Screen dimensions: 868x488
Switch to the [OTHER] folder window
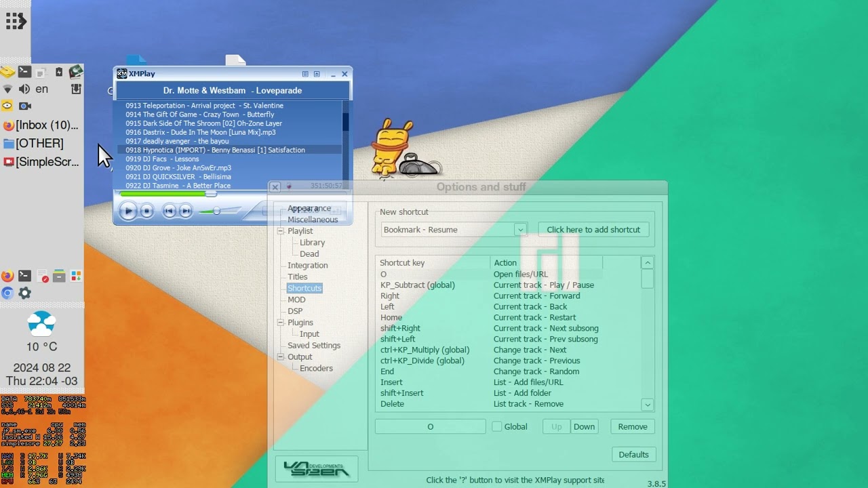tap(34, 143)
